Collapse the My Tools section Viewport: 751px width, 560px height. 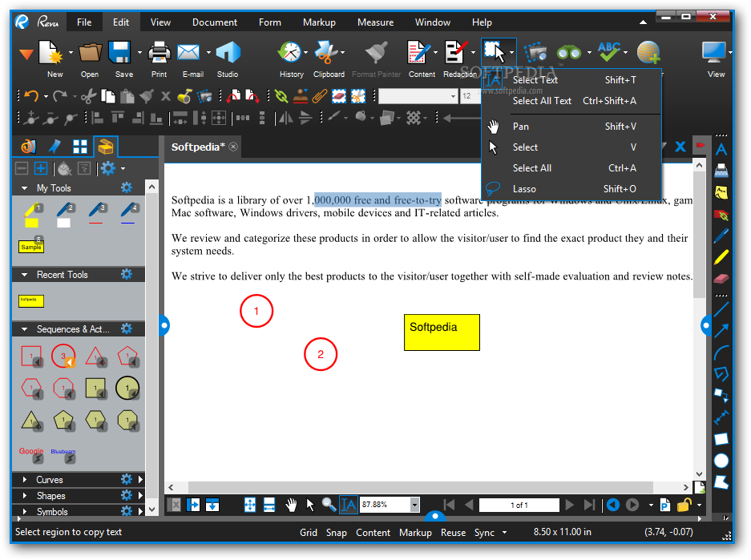click(24, 188)
